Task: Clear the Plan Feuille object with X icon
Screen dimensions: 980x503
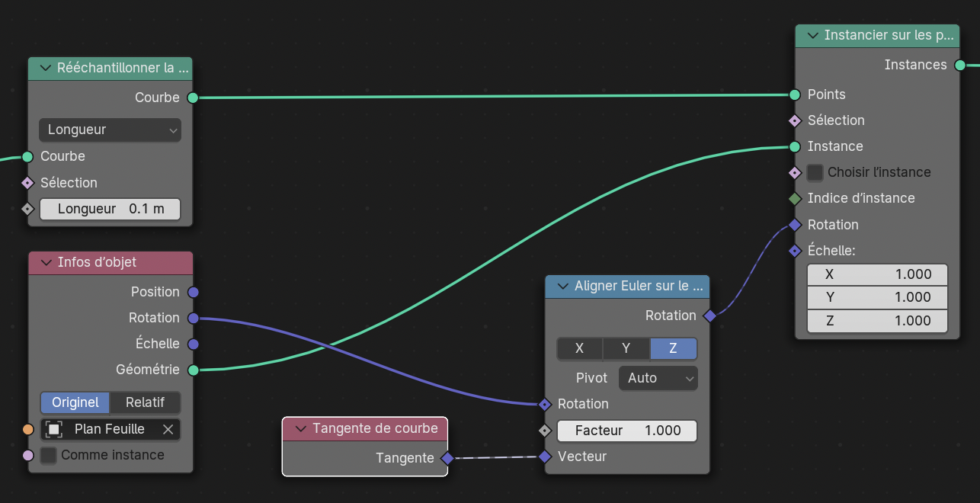Action: click(168, 430)
